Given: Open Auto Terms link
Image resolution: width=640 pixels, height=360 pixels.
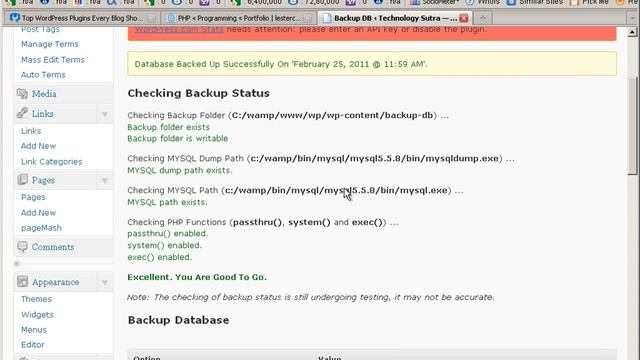Looking at the screenshot, I should coord(43,75).
